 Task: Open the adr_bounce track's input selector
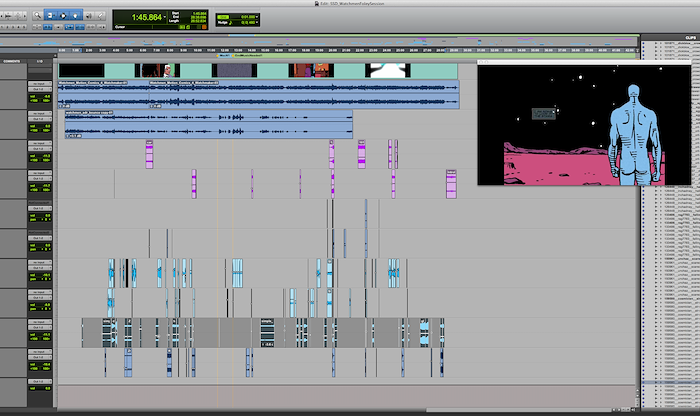[x=40, y=113]
